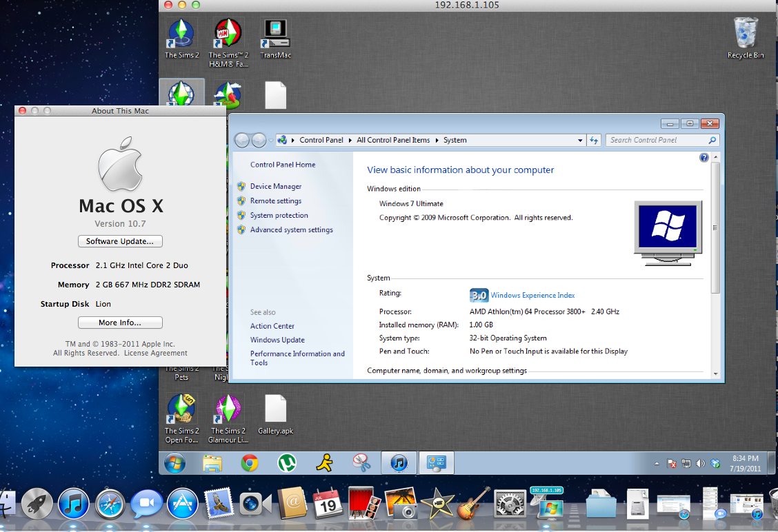Click the System window scrollbar down arrow
Screen dimensions: 778x532
click(715, 374)
